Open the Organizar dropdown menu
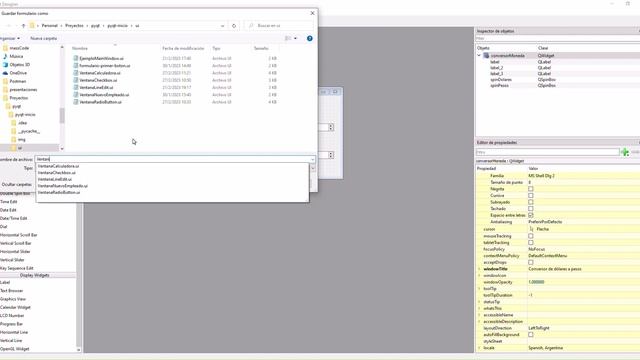The height and width of the screenshot is (360, 640). point(10,38)
